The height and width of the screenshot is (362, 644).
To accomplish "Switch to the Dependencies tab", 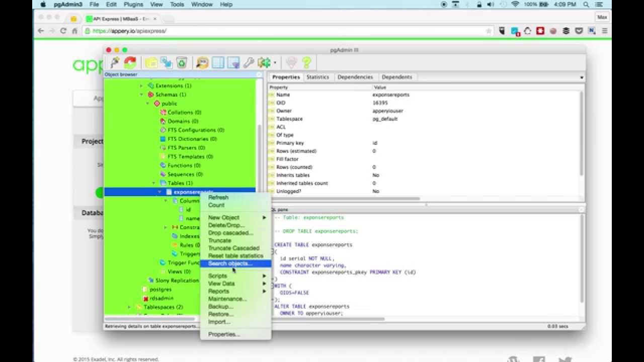I will (355, 77).
